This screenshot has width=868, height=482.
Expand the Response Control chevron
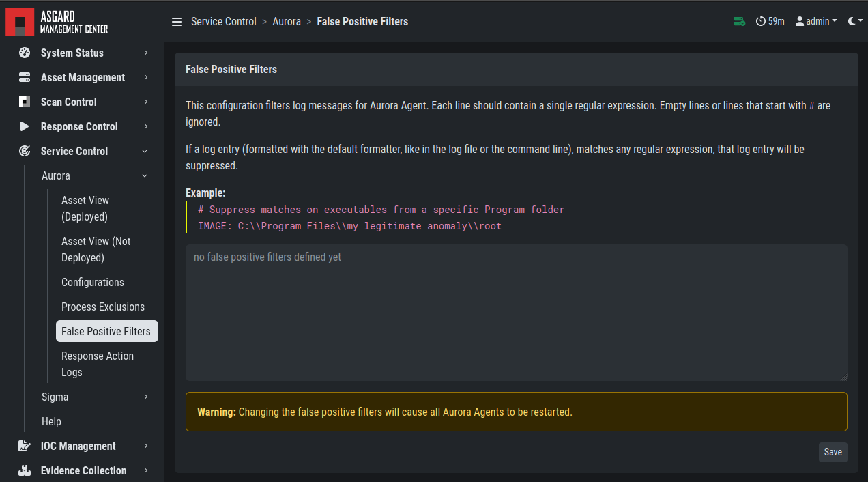(x=146, y=126)
